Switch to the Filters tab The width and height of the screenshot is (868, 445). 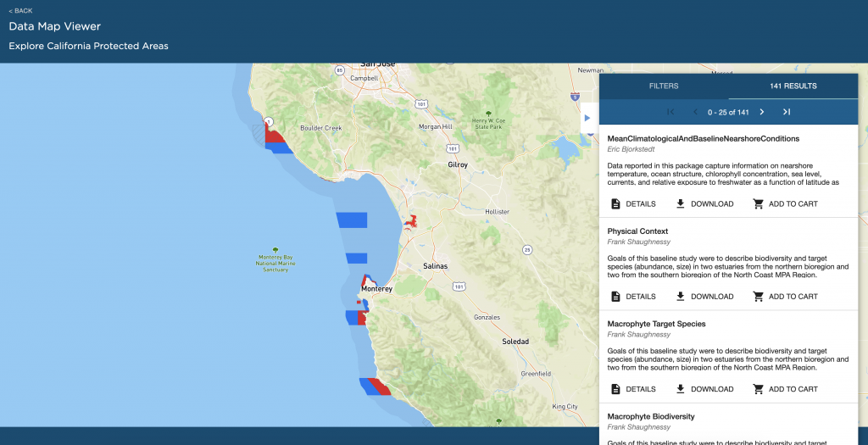point(664,86)
